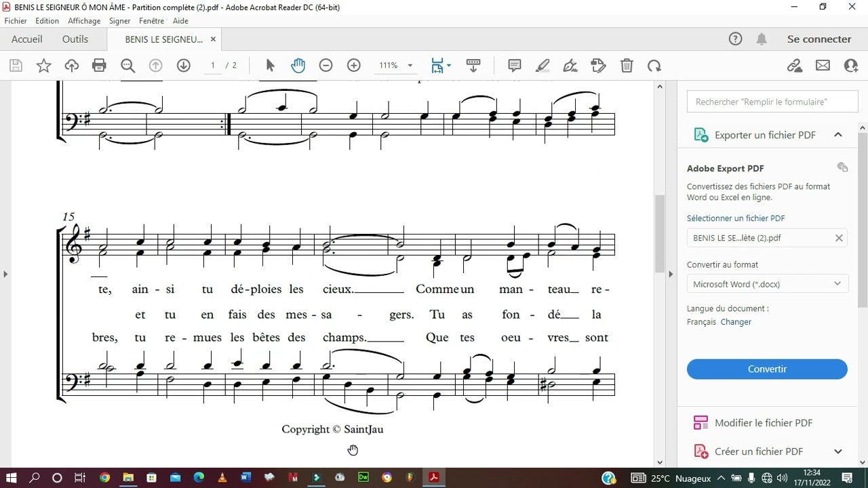
Task: Open the Edition menu
Action: (x=47, y=21)
